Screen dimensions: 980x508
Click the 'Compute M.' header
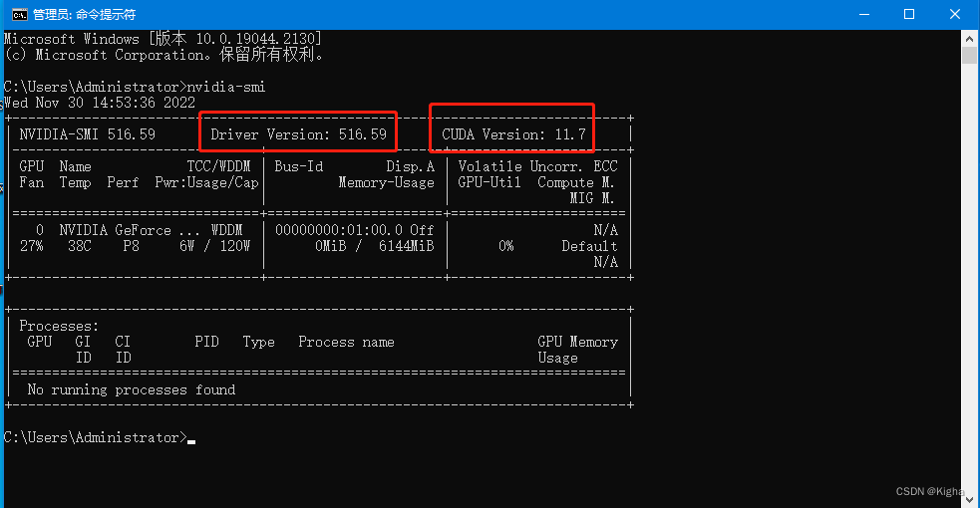(x=576, y=182)
